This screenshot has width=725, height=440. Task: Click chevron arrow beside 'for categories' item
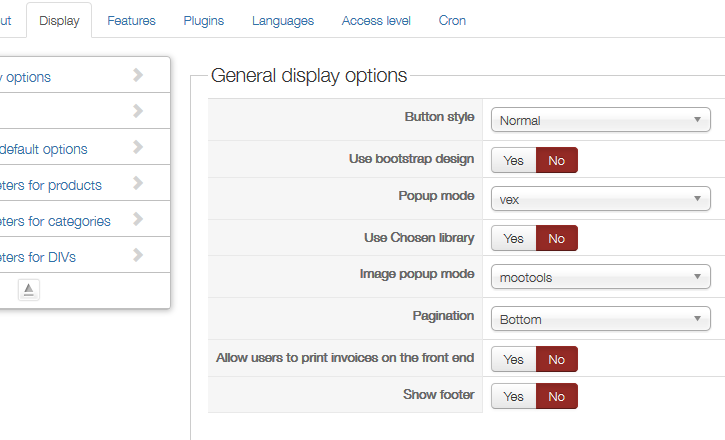[x=138, y=220]
